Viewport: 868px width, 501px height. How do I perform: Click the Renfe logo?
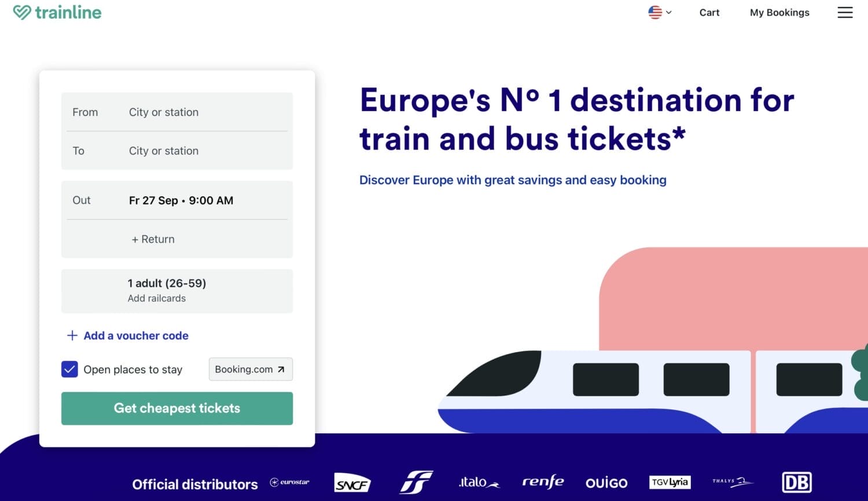coord(542,482)
